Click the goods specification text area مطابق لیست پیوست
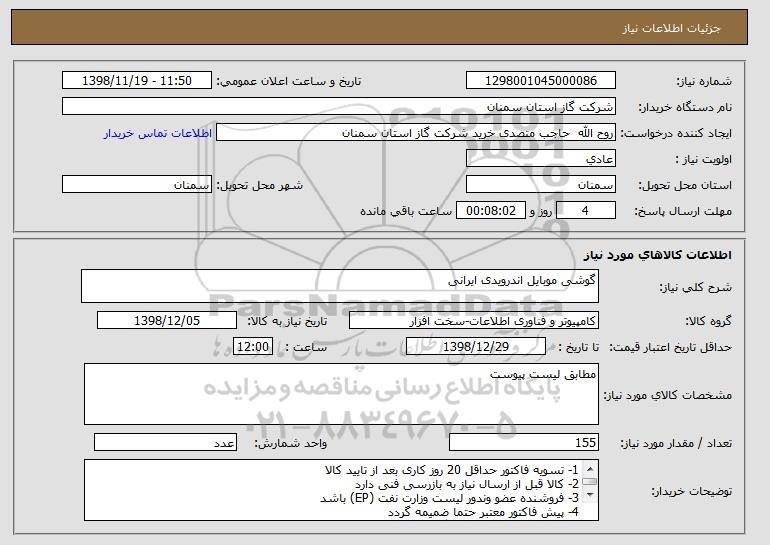Viewport: 770px width, 545px height. click(341, 394)
